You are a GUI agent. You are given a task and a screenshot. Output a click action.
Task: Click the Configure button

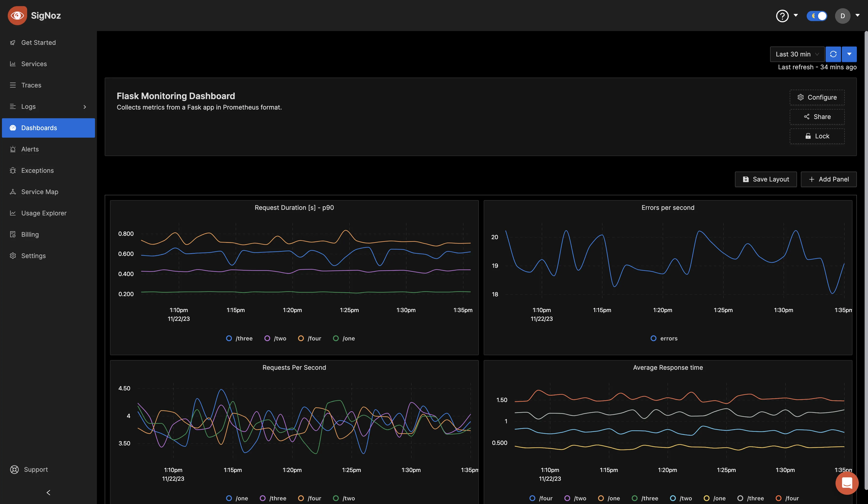coord(817,97)
